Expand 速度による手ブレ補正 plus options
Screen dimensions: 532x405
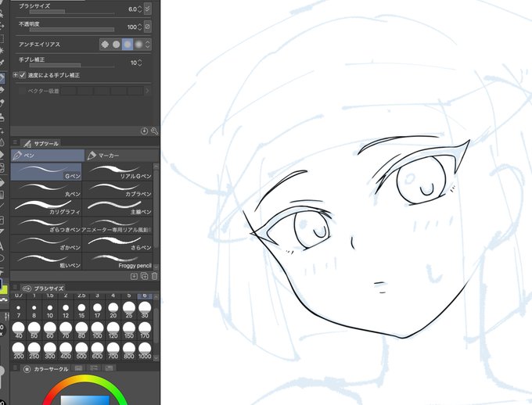tap(15, 74)
